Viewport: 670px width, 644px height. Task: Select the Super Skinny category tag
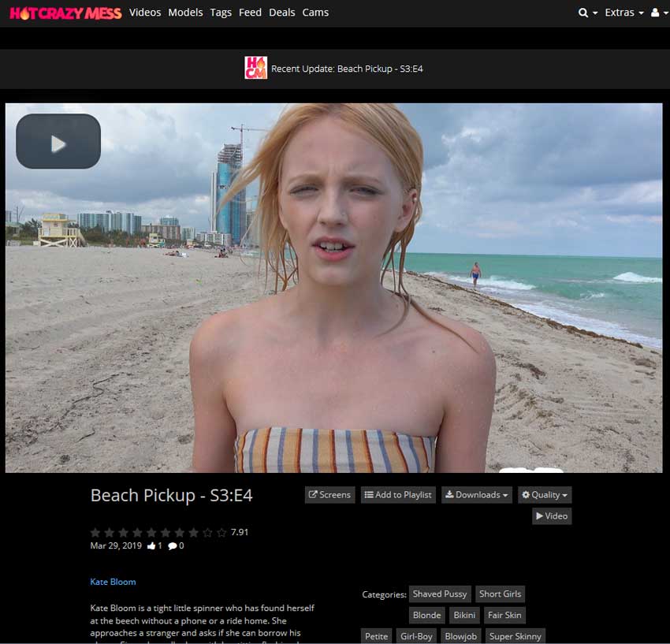click(x=515, y=636)
